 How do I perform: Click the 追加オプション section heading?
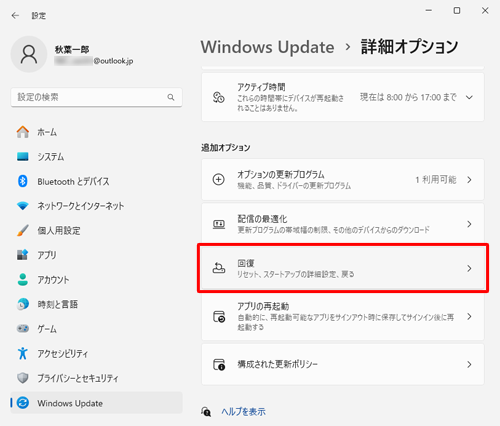[x=226, y=148]
